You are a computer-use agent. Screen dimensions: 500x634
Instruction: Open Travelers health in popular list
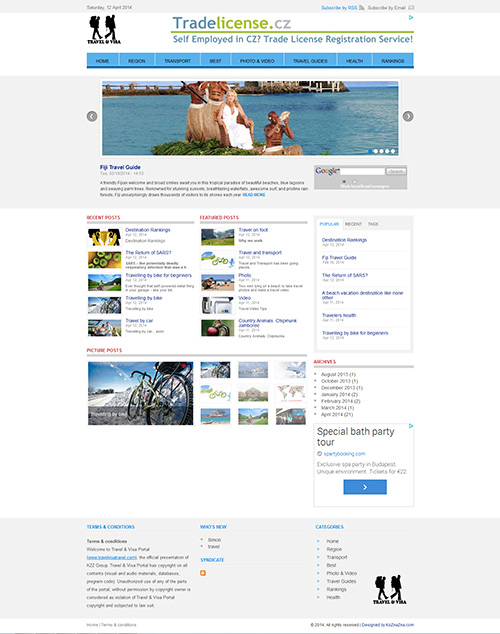(x=339, y=315)
